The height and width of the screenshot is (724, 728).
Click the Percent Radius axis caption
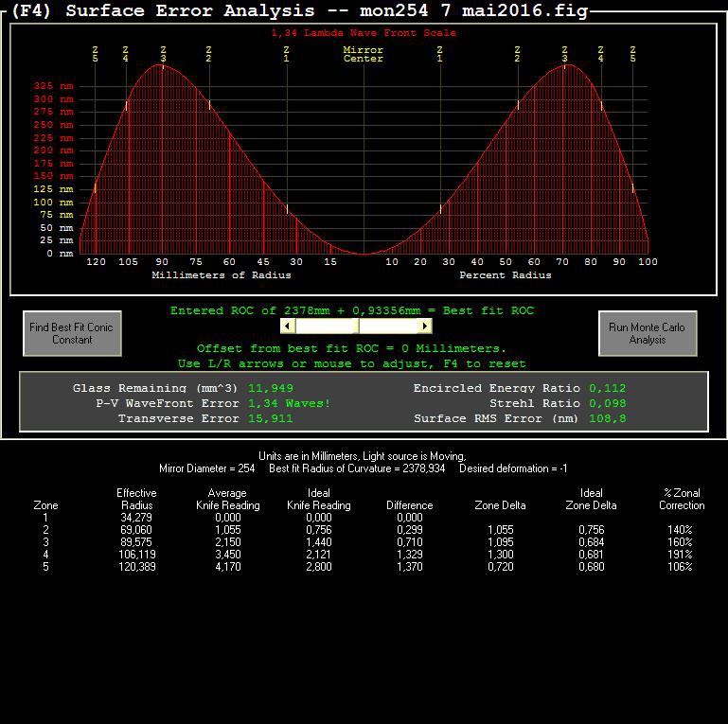pos(506,274)
